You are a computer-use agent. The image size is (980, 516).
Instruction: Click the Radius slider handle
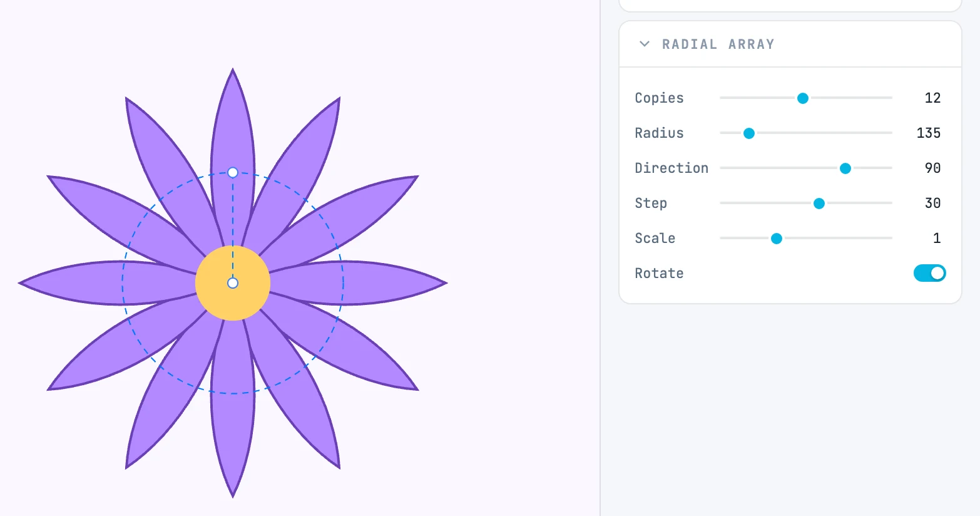tap(749, 133)
